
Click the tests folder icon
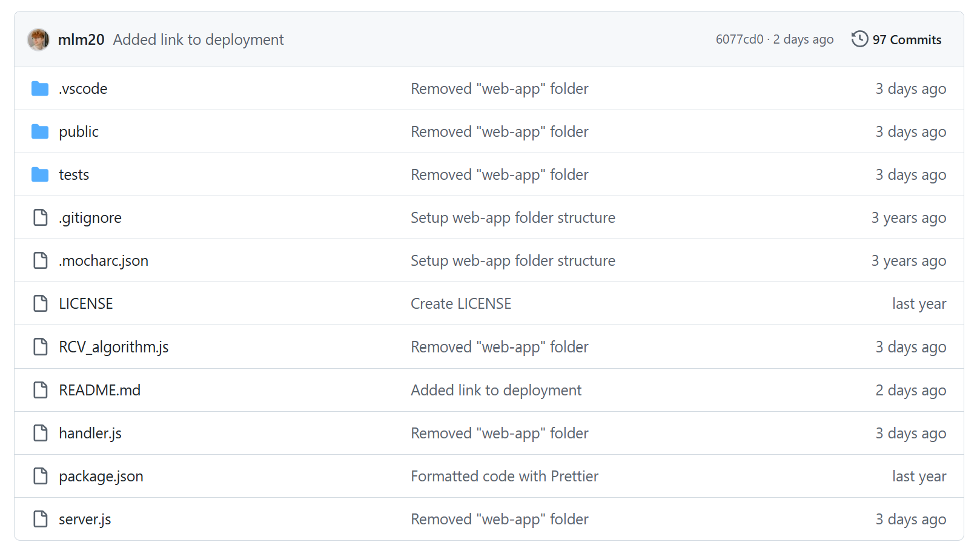(40, 175)
